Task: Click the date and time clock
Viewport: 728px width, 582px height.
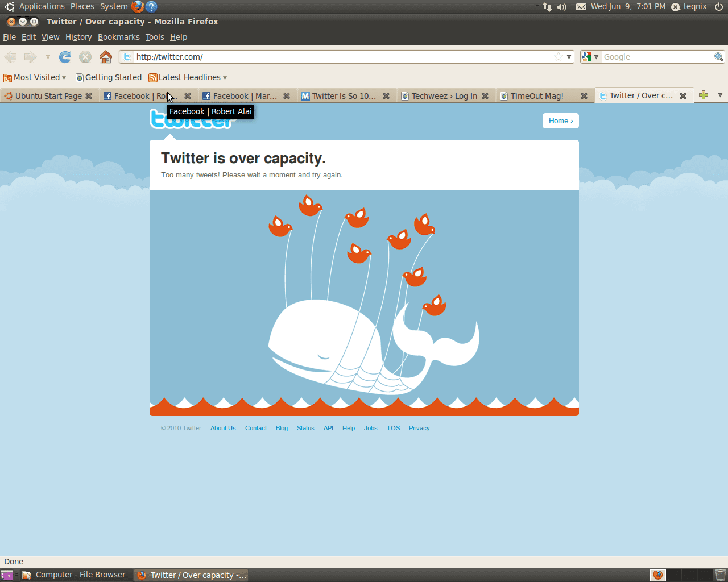Action: coord(628,7)
